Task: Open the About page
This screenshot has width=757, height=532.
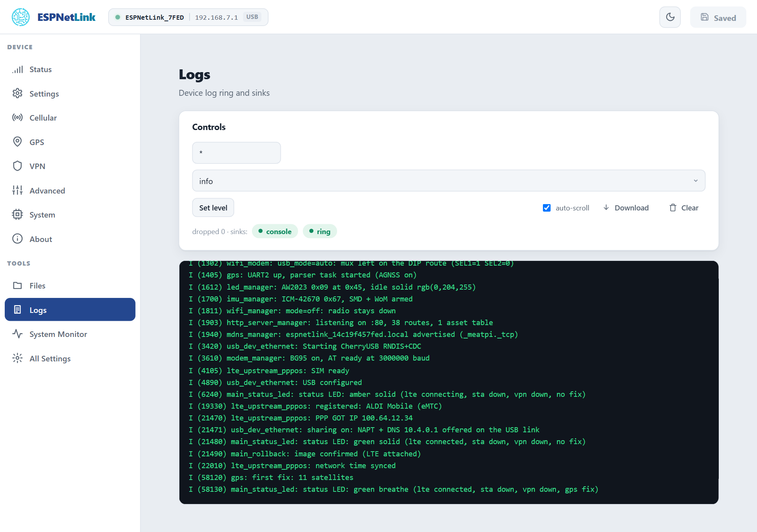Action: coord(70,239)
